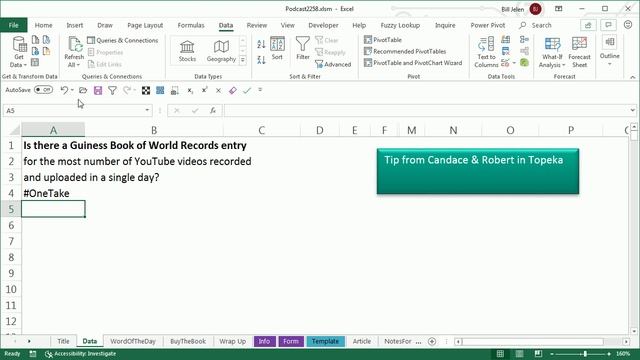Click the Undo arrow icon
The image size is (640, 360).
tap(64, 90)
